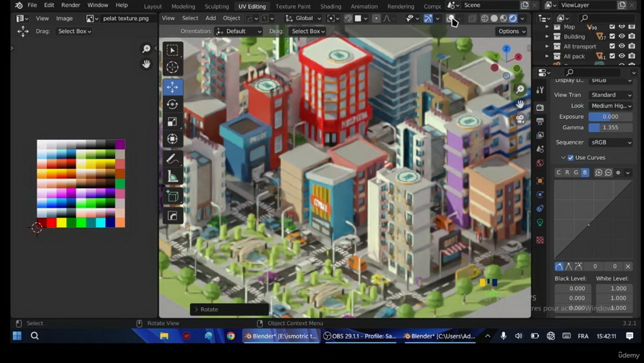The height and width of the screenshot is (363, 644).
Task: Switch to rendered viewport shading
Action: click(513, 19)
